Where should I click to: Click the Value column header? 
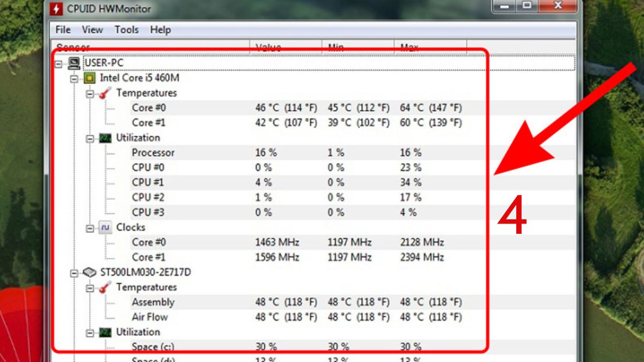[286, 48]
